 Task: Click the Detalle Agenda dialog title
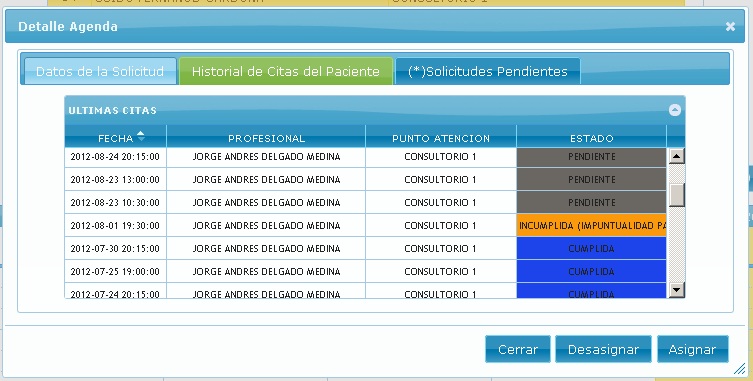pyautogui.click(x=68, y=26)
